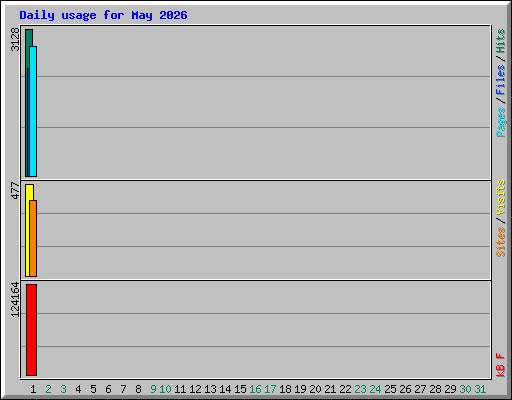Click the 'Sites' legend label
512x400 pixels.
(501, 242)
